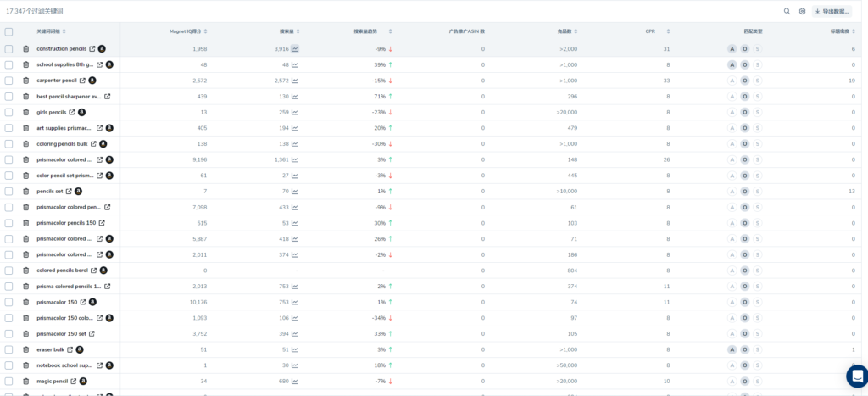Open 'prismacolor pencils 150' in external link
Screen dimensions: 868x396
coord(102,223)
